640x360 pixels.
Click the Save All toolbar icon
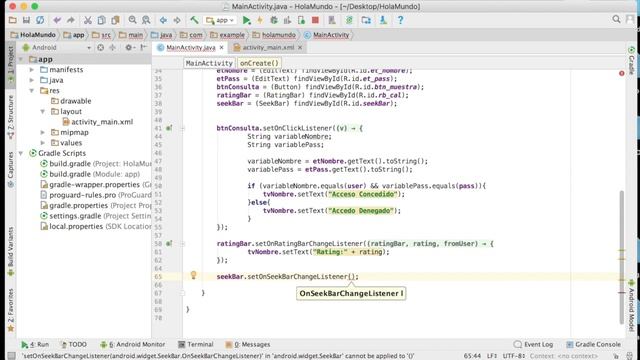click(26, 20)
